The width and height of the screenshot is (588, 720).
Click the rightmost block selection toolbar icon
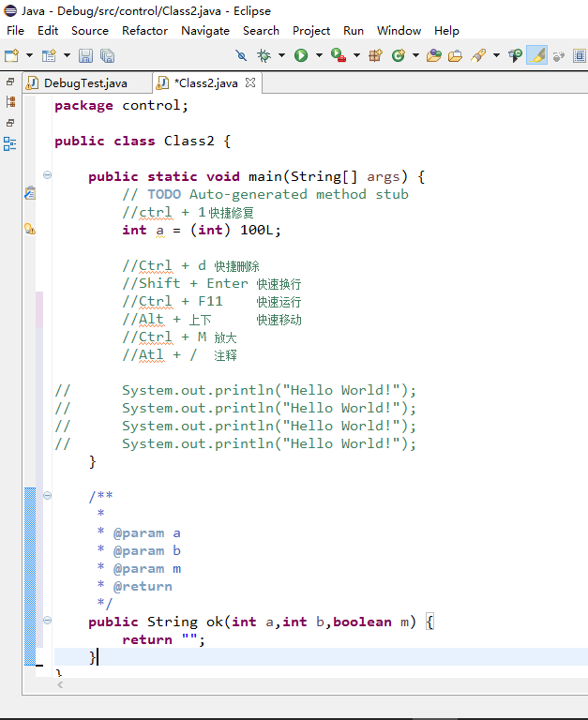coord(580,55)
